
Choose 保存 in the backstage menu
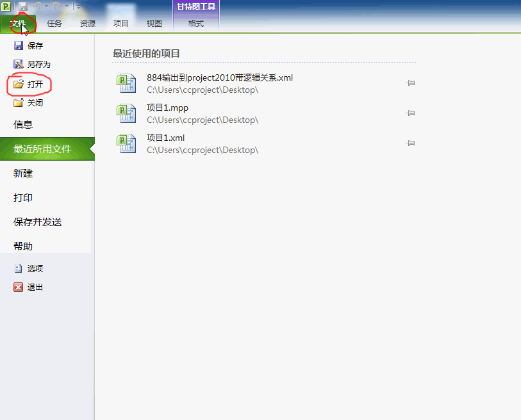coord(35,45)
